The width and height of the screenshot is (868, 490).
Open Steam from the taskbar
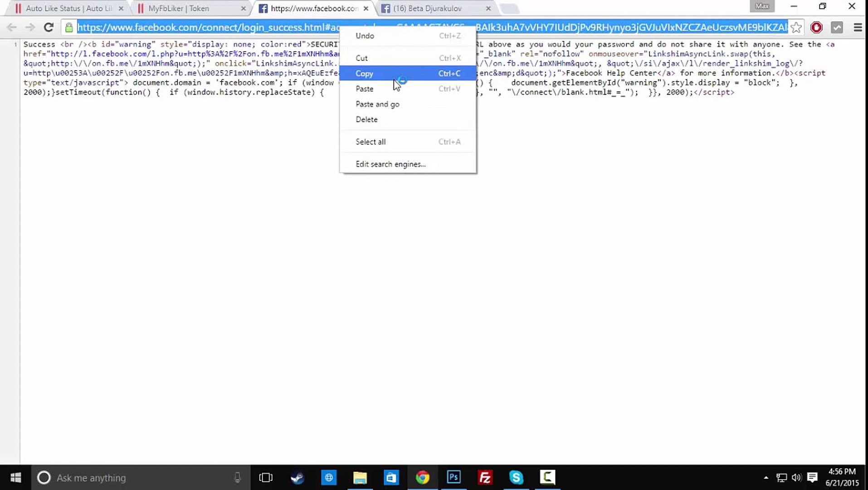point(297,477)
